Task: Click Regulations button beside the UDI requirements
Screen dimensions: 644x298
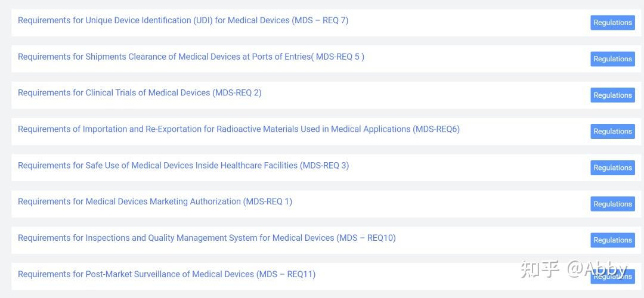Action: (612, 23)
